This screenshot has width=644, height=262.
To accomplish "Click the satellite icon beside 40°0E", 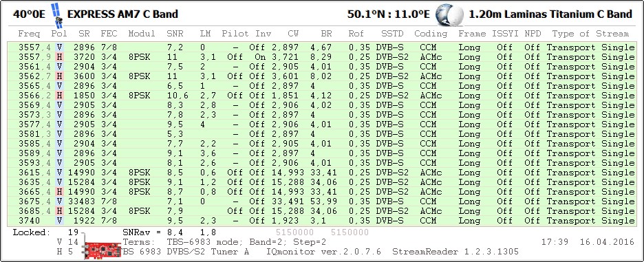I will pos(57,16).
